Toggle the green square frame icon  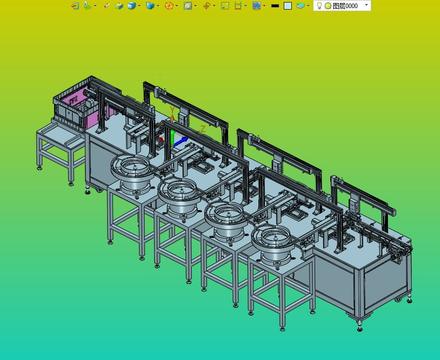[225, 6]
